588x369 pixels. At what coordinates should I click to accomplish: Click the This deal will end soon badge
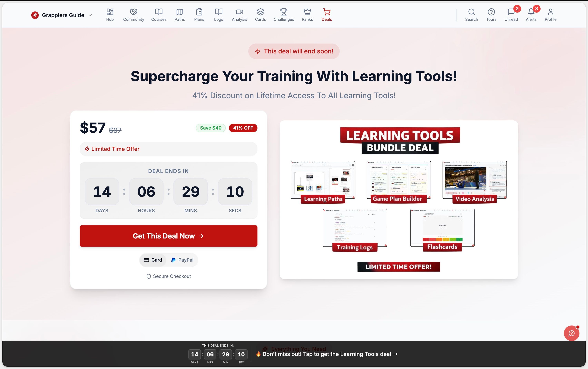(294, 51)
